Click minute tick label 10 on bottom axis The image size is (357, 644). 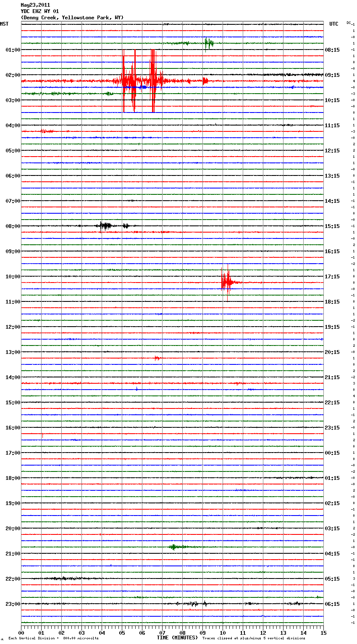[x=223, y=633]
